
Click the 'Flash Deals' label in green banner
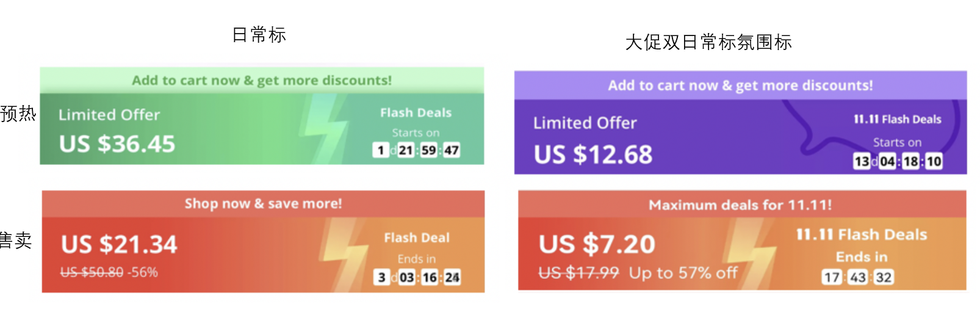pos(416,113)
